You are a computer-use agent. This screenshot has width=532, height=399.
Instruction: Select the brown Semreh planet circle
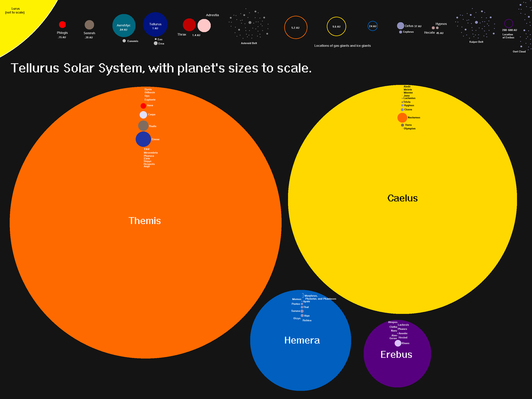pos(89,25)
